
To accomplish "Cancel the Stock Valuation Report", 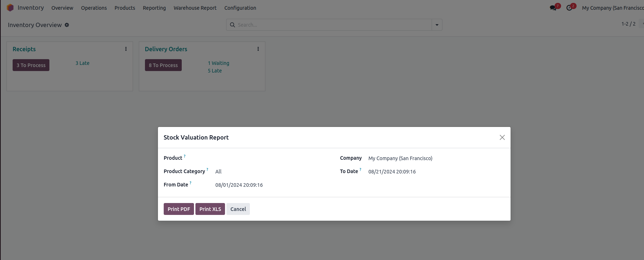I will coord(238,209).
